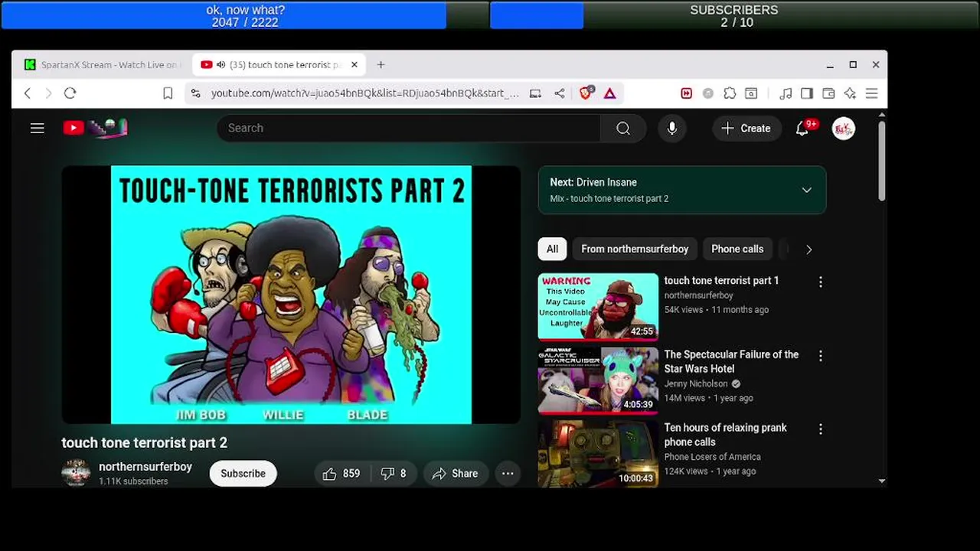The width and height of the screenshot is (980, 551).
Task: Click the red fast-forward extension icon
Action: click(687, 93)
